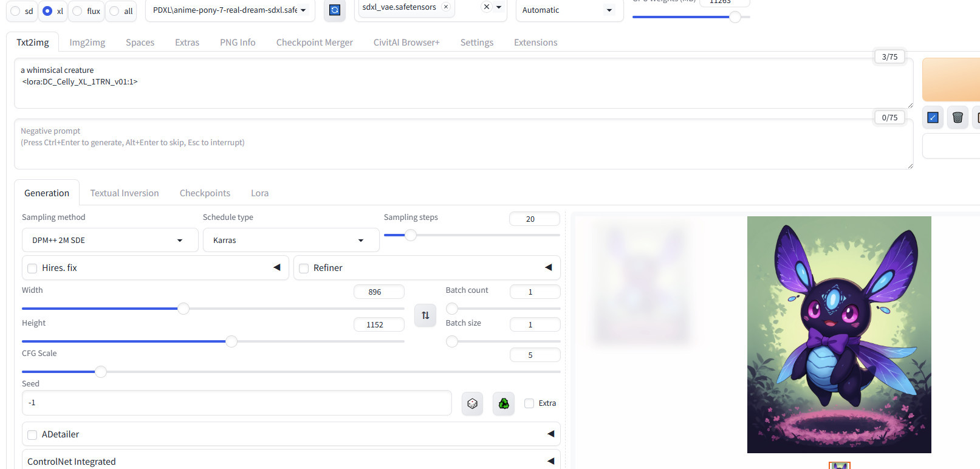The width and height of the screenshot is (980, 469).
Task: Open the Extensions tab
Action: click(536, 43)
